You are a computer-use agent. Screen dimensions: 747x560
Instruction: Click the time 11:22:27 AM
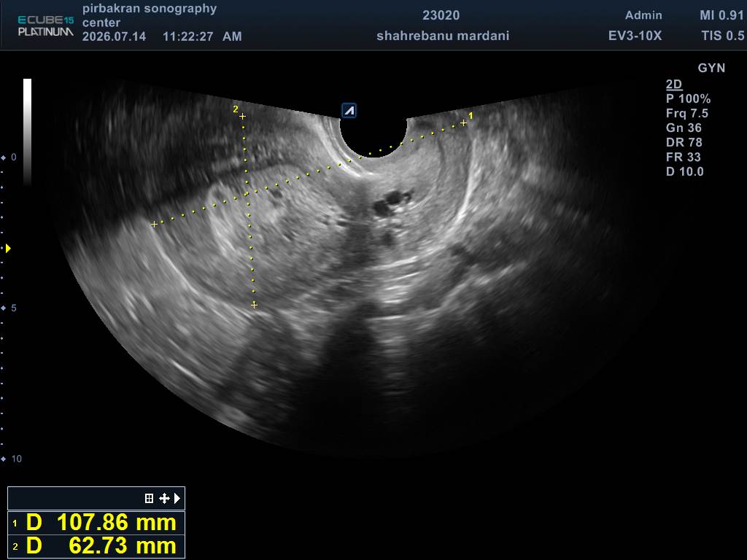pos(202,36)
